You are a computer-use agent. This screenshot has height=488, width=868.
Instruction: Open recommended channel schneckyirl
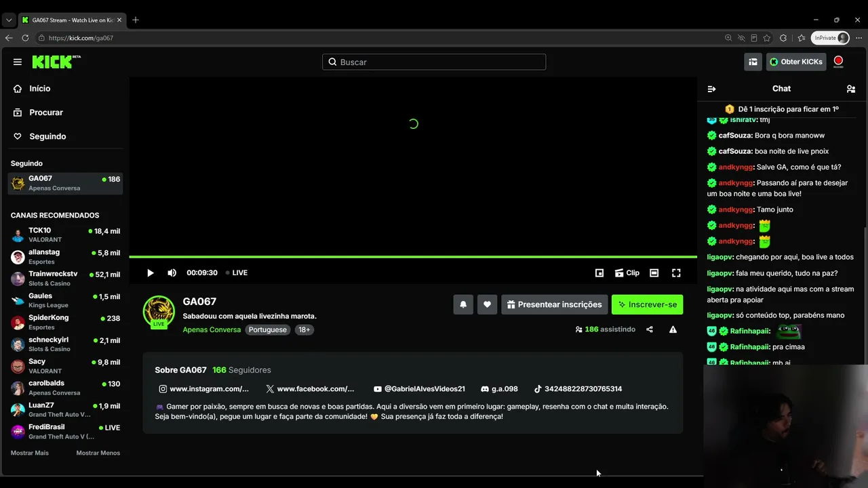tap(65, 344)
